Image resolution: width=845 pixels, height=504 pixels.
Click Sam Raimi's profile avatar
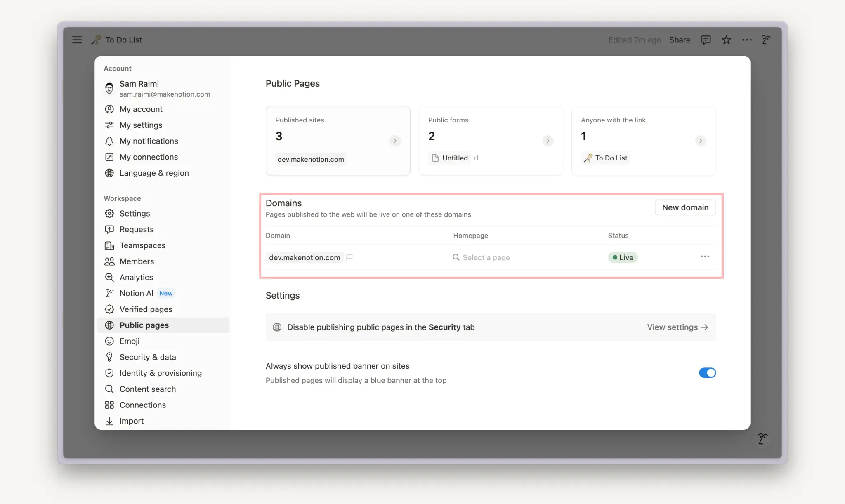[x=109, y=88]
